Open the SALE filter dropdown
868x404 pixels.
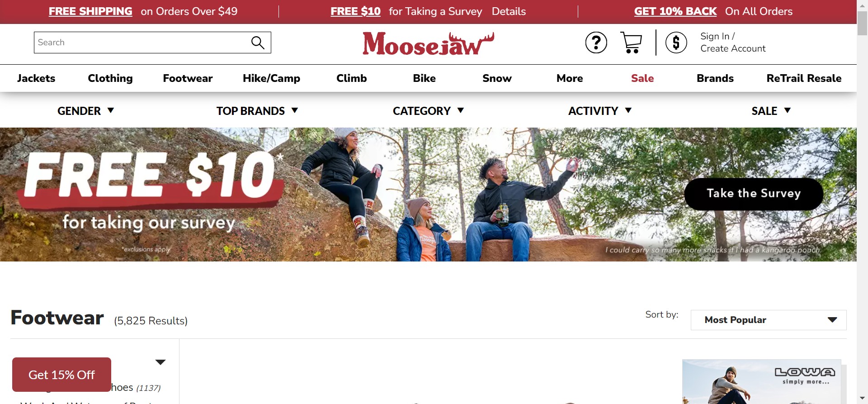coord(771,111)
